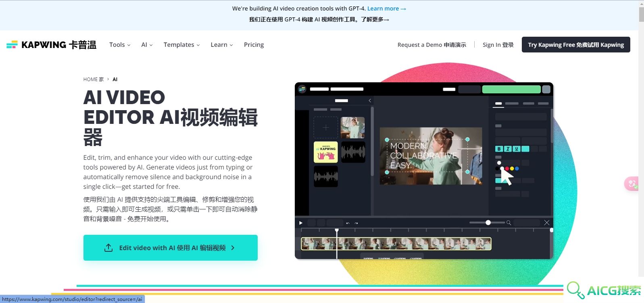Viewport: 644px width, 303px height.
Task: Open the Tools dropdown menu
Action: (120, 45)
